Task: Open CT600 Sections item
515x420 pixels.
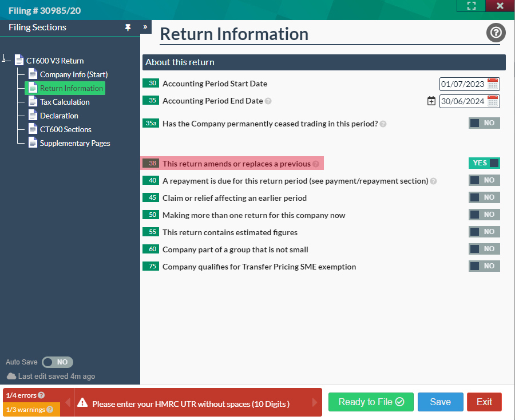Action: (x=66, y=129)
